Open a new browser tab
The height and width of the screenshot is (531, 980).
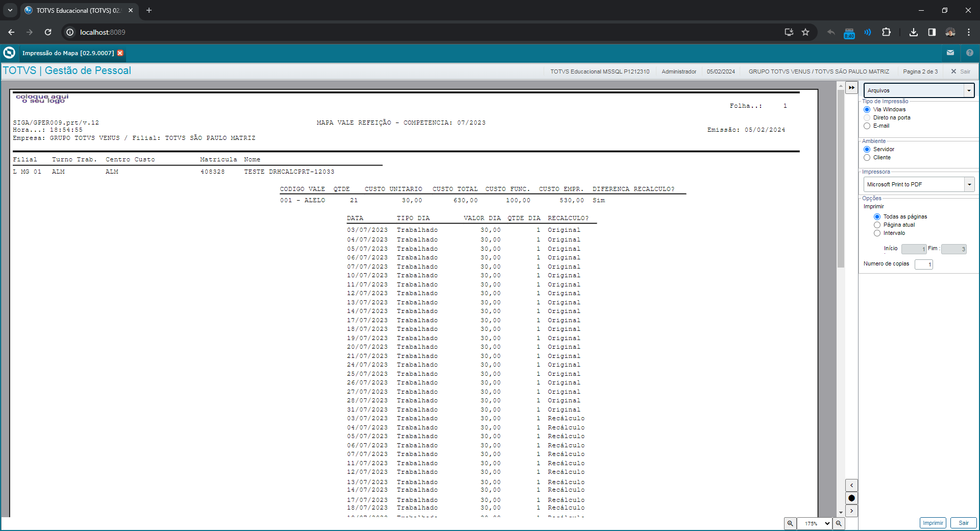pos(149,10)
